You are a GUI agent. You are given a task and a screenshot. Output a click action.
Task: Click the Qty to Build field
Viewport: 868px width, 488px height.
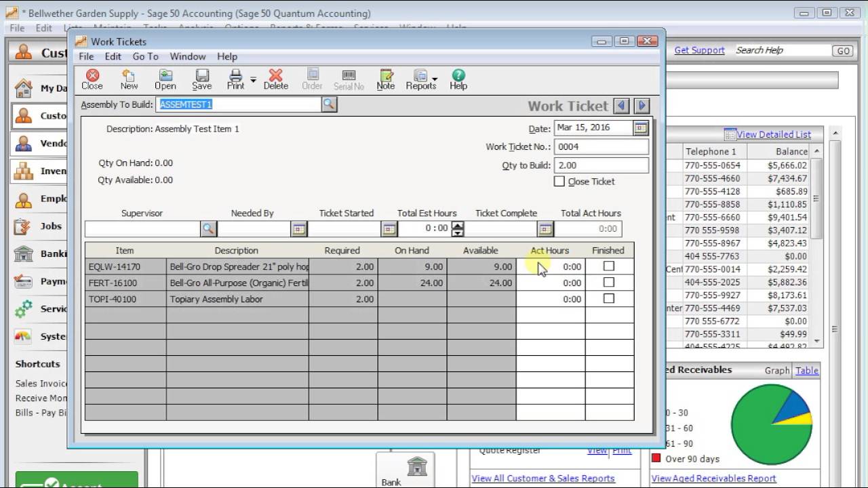(601, 165)
